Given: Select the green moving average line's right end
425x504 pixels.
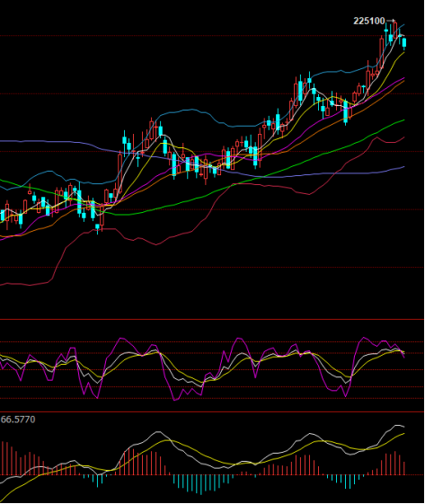Looking at the screenshot, I should point(403,120).
